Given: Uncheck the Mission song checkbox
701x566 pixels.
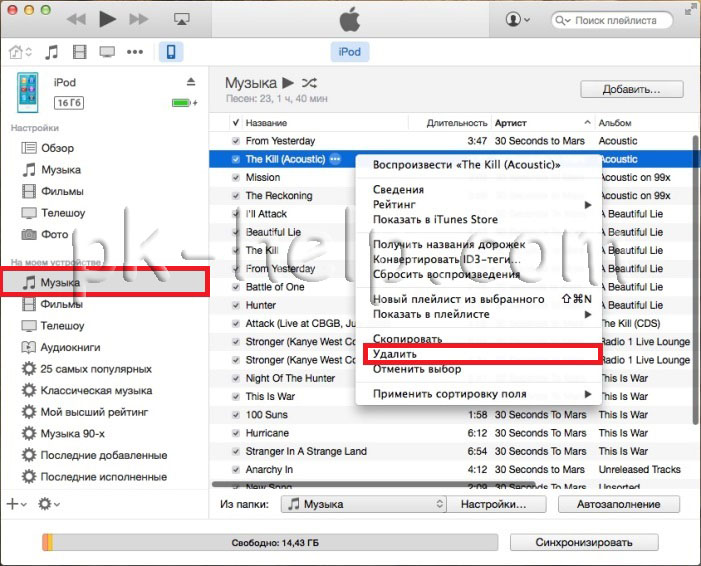Looking at the screenshot, I should tap(236, 177).
